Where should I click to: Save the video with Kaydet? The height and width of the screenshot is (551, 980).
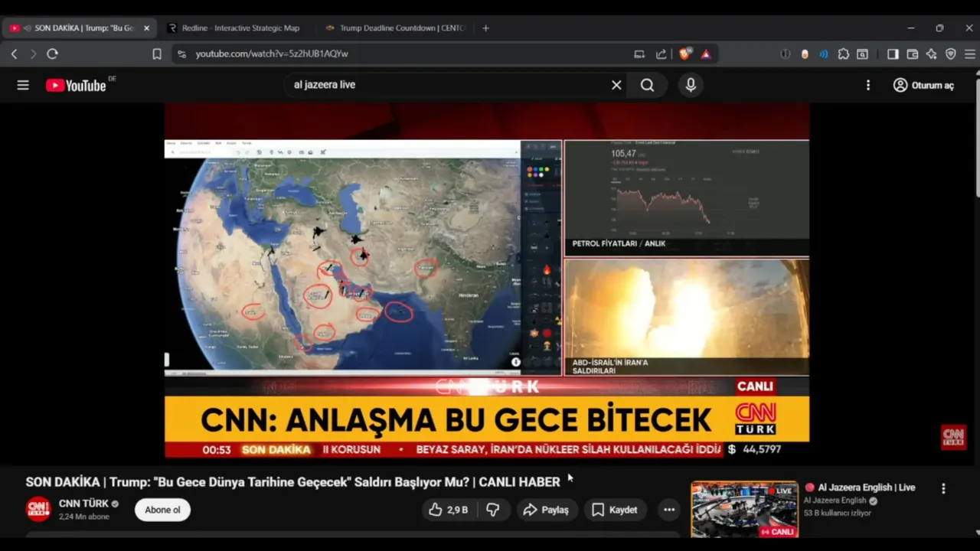(x=615, y=510)
